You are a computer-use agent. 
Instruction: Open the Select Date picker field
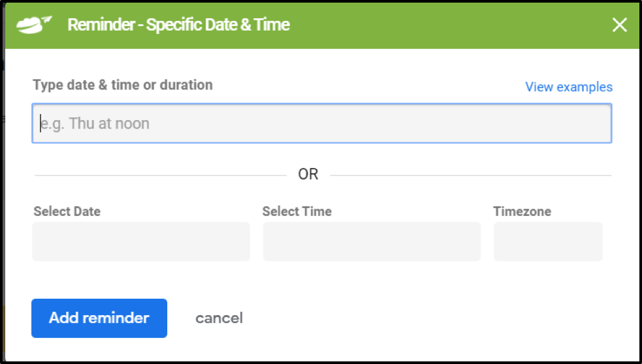(141, 241)
